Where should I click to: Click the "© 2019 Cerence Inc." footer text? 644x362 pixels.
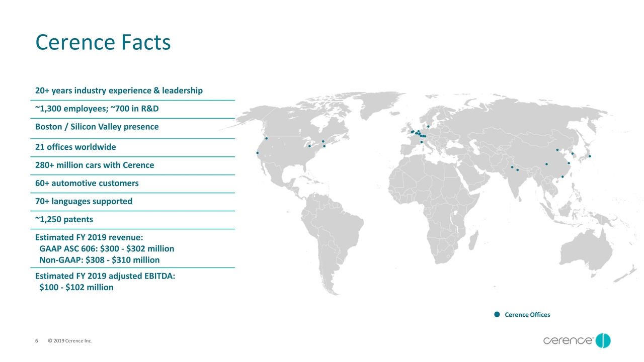(70, 341)
